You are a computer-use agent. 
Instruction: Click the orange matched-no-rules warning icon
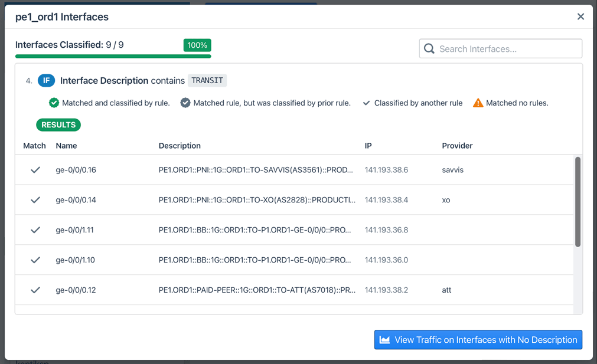point(478,103)
